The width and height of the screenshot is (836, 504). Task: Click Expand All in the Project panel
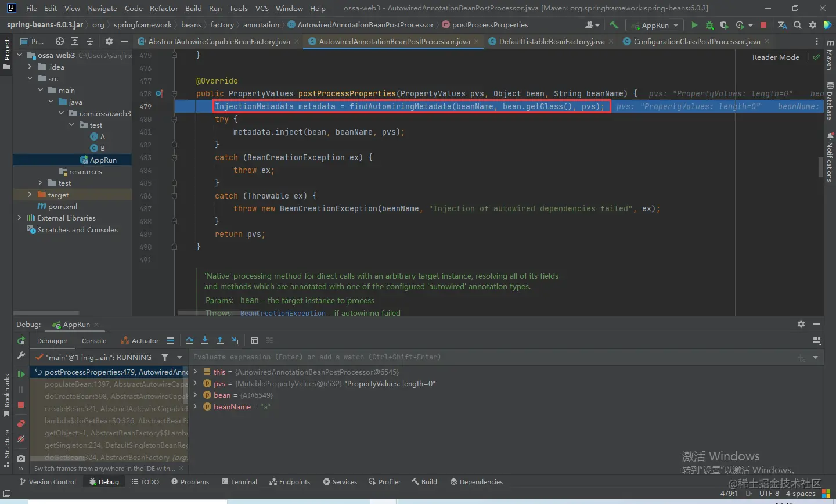pyautogui.click(x=75, y=41)
